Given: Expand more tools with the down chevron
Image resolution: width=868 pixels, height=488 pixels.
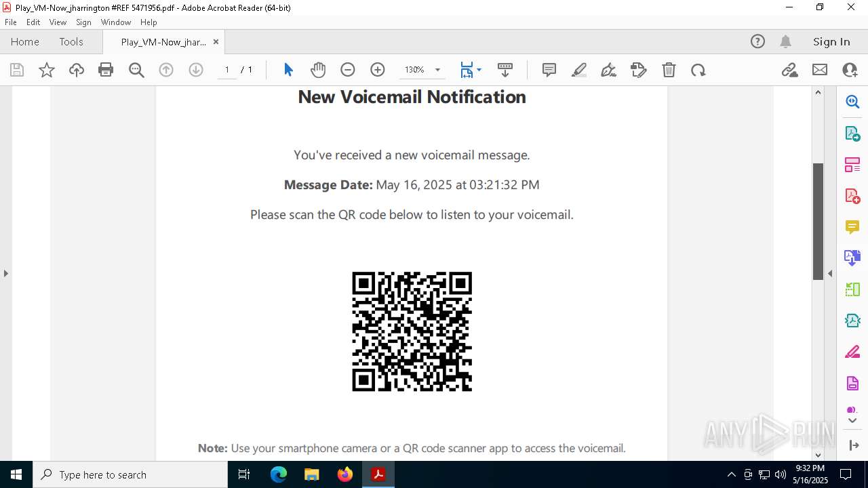Looking at the screenshot, I should (x=852, y=421).
